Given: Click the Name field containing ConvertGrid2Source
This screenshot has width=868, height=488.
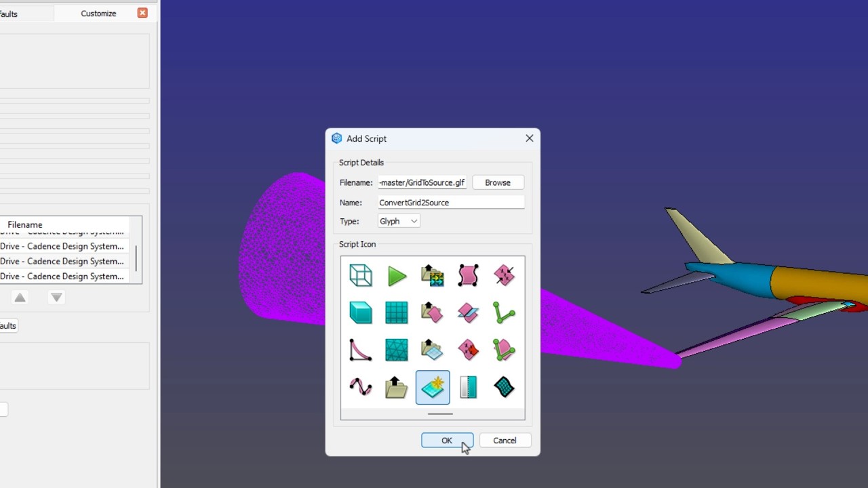Looking at the screenshot, I should [451, 203].
